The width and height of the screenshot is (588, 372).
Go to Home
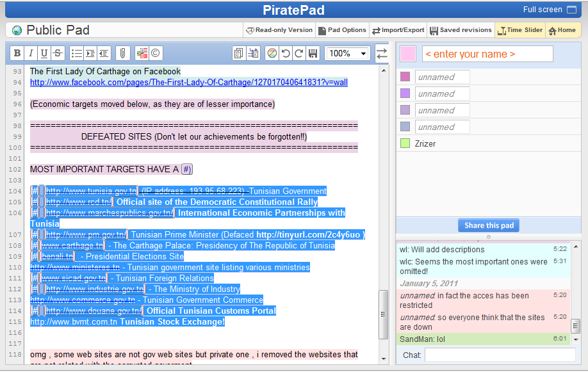[x=562, y=30]
